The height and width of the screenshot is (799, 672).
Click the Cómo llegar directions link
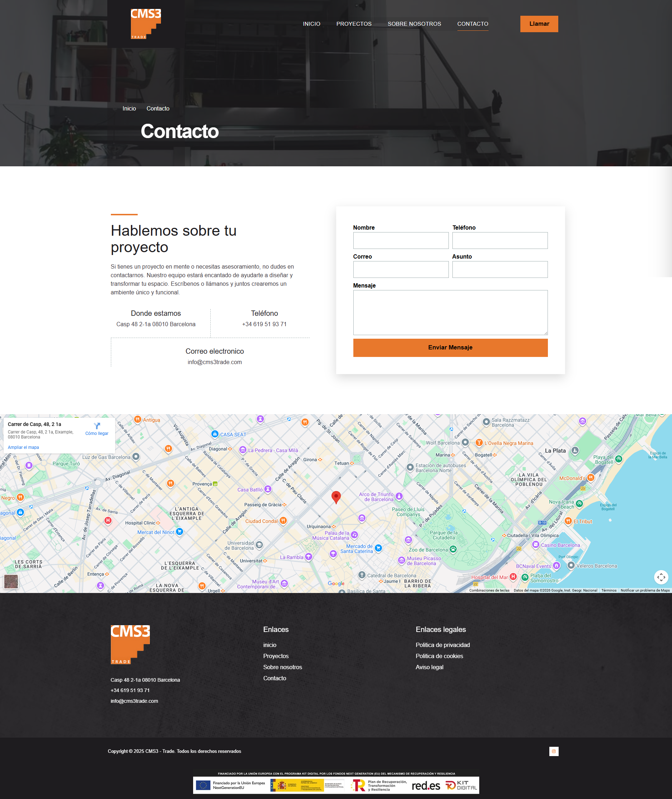(x=97, y=433)
